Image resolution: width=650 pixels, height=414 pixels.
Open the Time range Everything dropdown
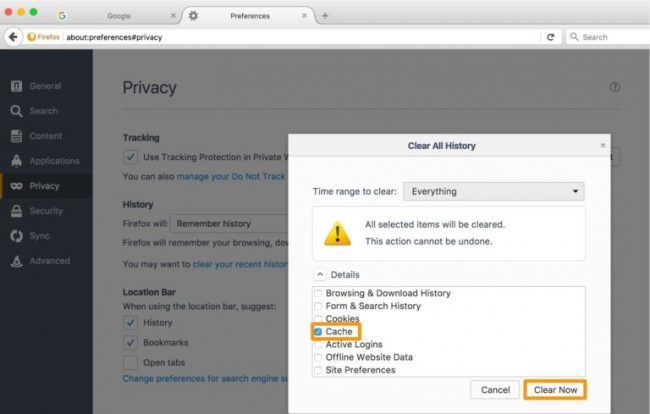pos(493,191)
